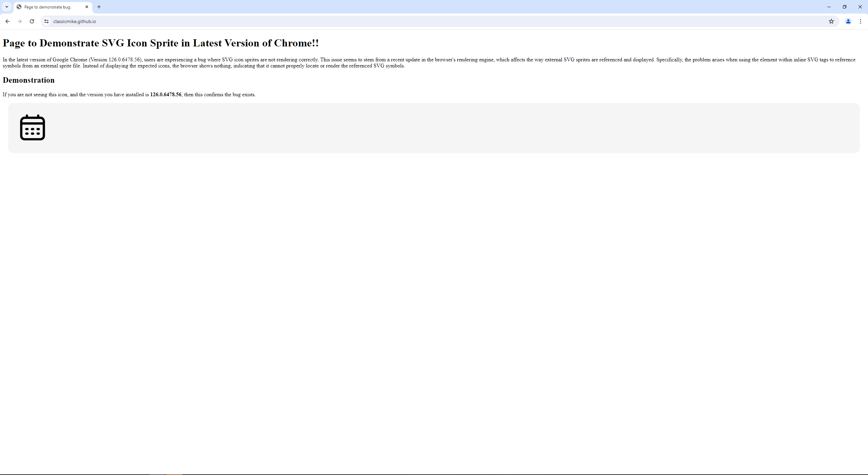Open the Chrome three-dot menu

(x=860, y=21)
